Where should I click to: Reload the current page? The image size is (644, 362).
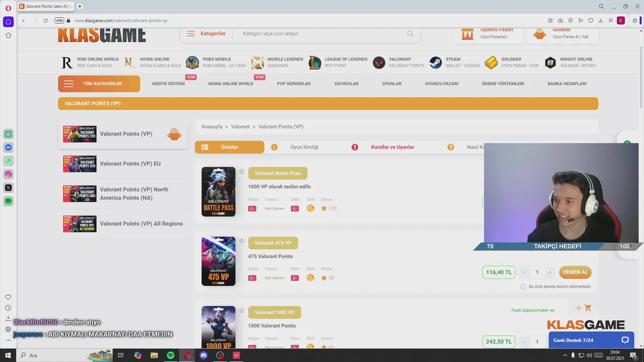45,21
